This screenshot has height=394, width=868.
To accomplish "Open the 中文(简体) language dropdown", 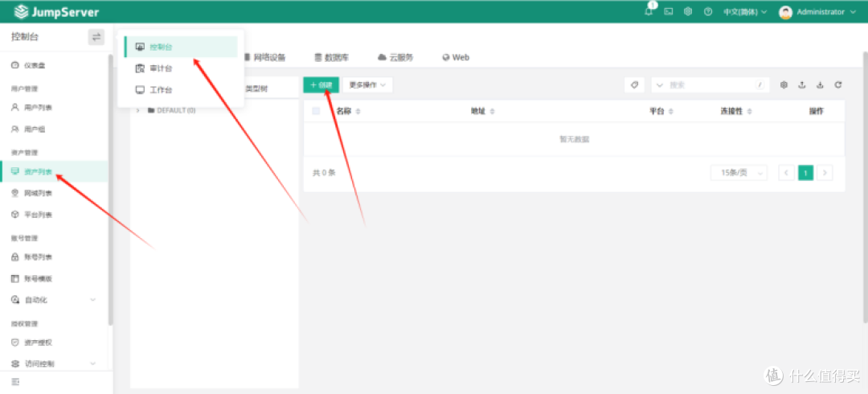I will point(745,11).
